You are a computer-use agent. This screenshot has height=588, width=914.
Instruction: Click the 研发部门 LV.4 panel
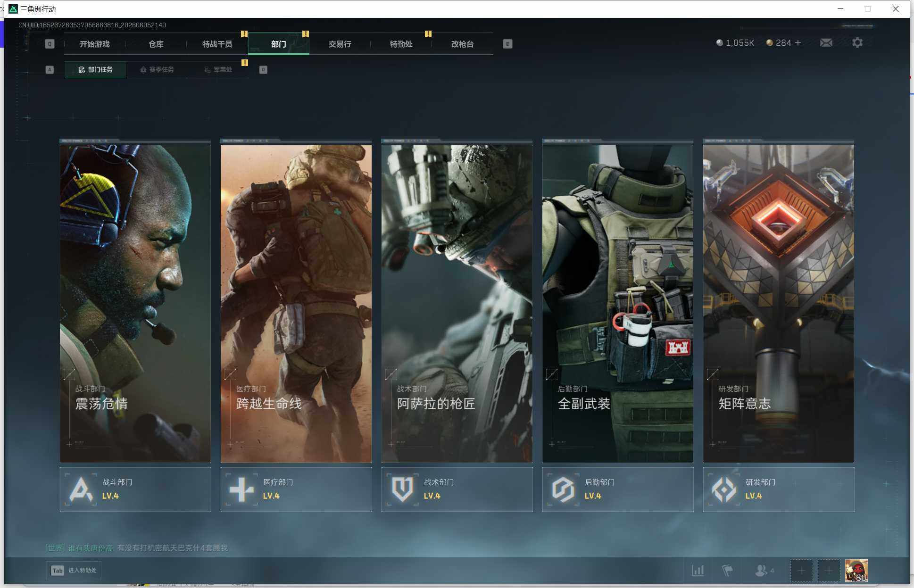[x=779, y=489]
